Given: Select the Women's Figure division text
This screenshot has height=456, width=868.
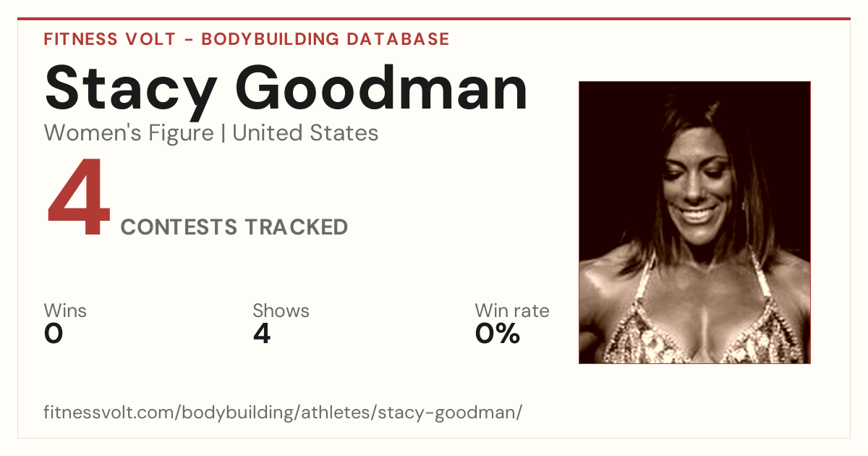Looking at the screenshot, I should click(129, 133).
